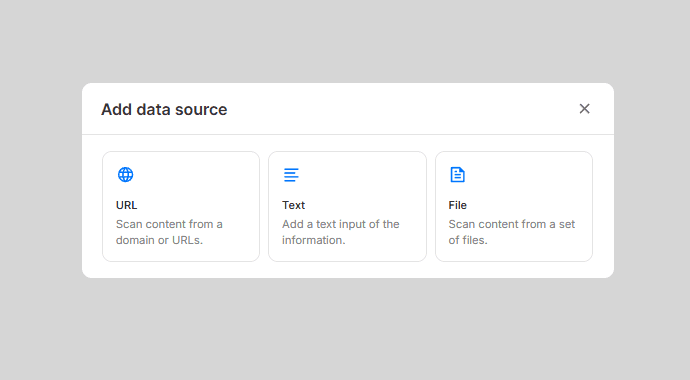Choose the Text data source title
Image resolution: width=690 pixels, height=380 pixels.
click(294, 205)
